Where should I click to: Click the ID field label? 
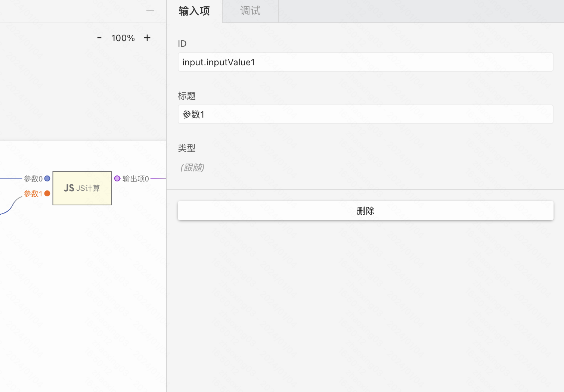tap(182, 44)
